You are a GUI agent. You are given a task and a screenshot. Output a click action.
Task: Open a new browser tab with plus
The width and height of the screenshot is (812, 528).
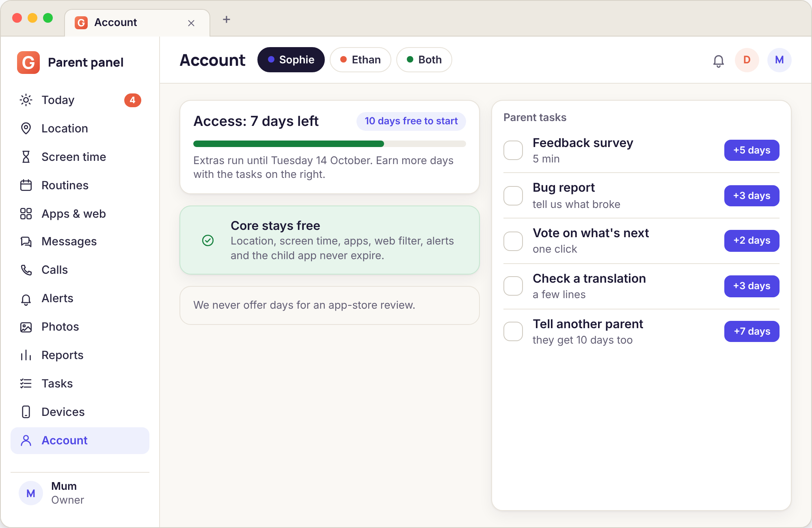point(227,19)
